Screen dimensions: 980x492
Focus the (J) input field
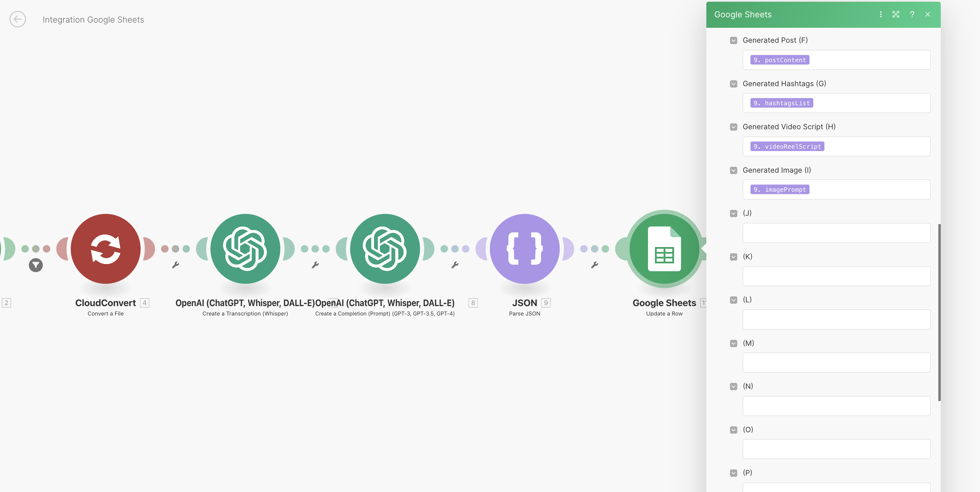(x=836, y=233)
